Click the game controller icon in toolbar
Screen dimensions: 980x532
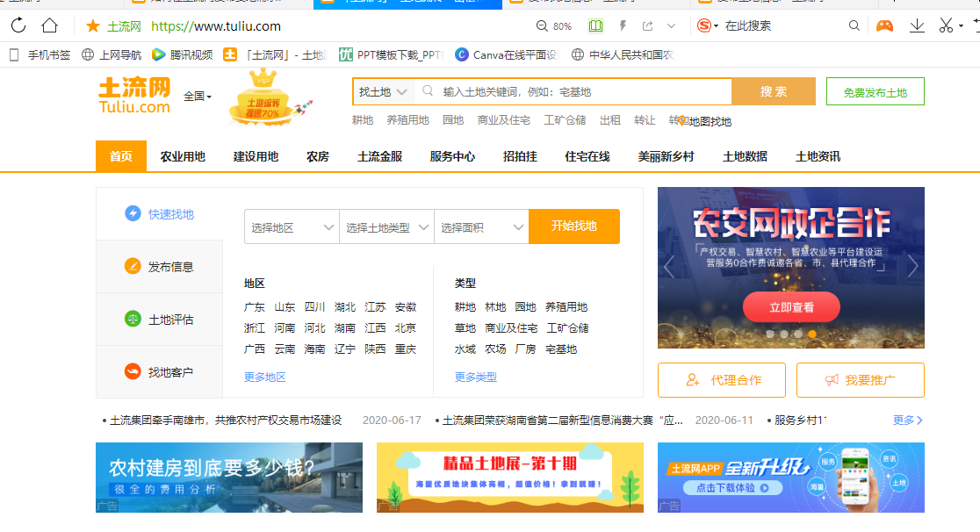(x=884, y=25)
